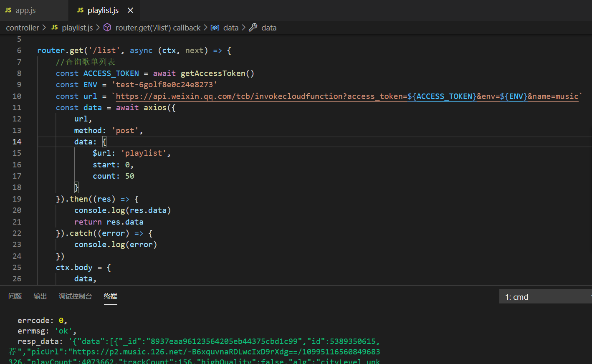Open the '1: cmd' terminal dropdown
592x364 pixels.
click(546, 297)
